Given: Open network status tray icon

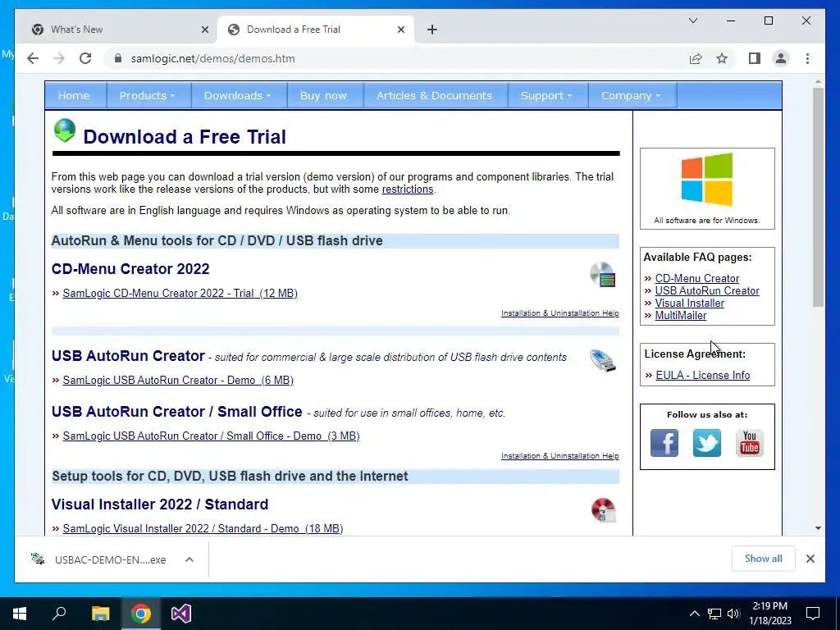Looking at the screenshot, I should point(714,614).
